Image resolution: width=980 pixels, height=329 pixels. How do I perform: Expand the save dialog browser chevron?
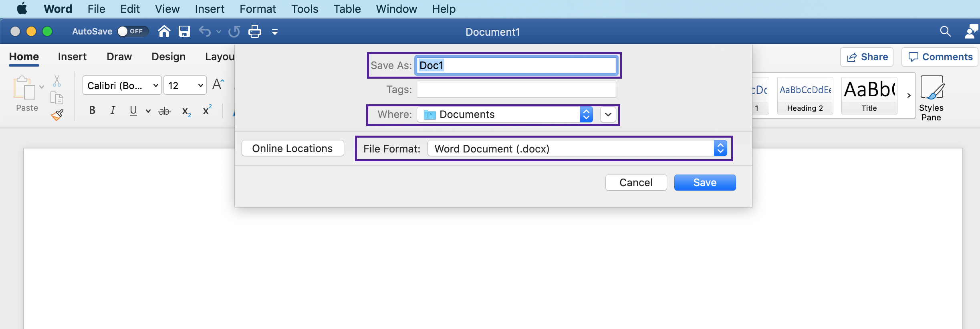click(x=608, y=114)
